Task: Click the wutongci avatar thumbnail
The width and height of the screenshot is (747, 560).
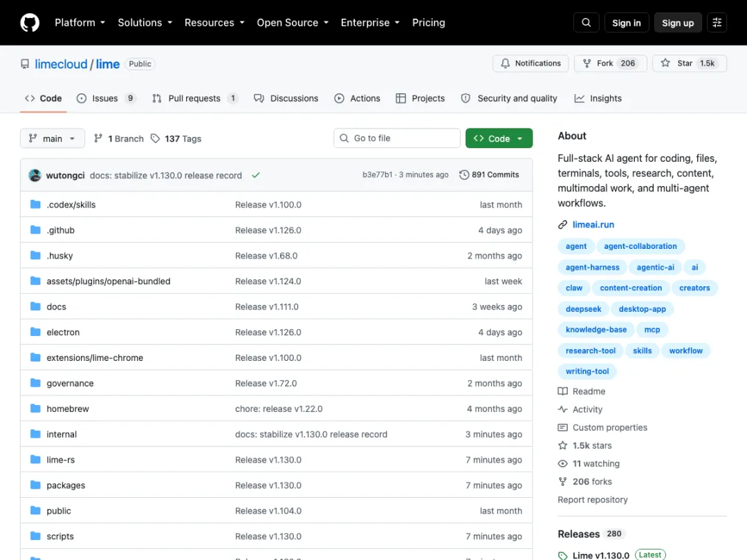Action: [x=35, y=175]
